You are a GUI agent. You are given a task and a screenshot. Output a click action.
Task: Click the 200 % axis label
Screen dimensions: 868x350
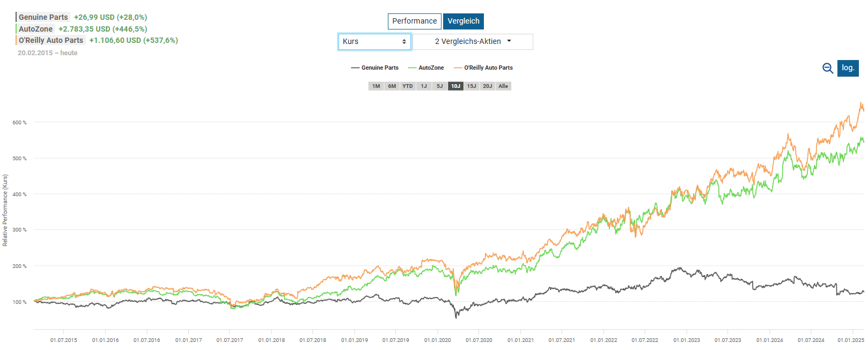pos(20,266)
